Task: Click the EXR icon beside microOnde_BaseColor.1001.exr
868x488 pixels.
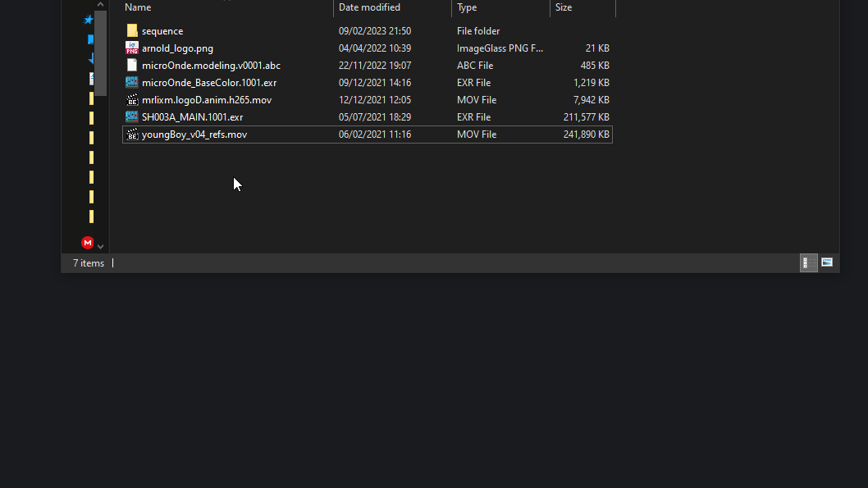Action: 132,83
